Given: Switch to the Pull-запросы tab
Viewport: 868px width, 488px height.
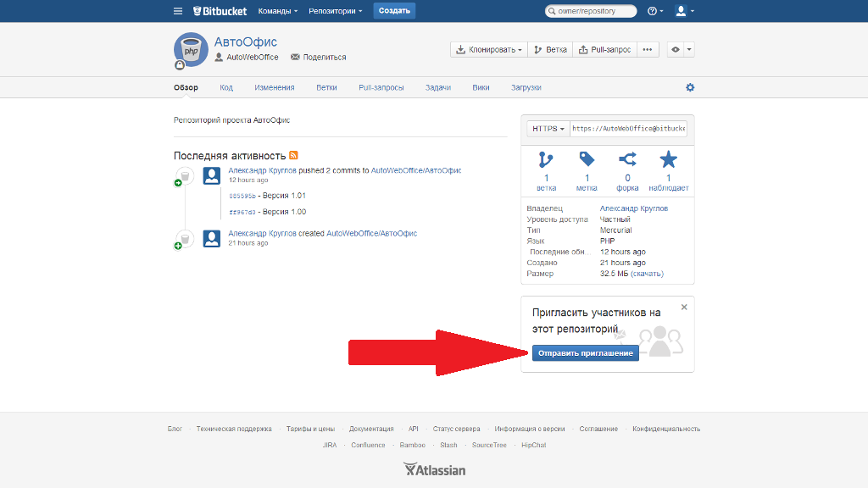Looking at the screenshot, I should pyautogui.click(x=381, y=86).
